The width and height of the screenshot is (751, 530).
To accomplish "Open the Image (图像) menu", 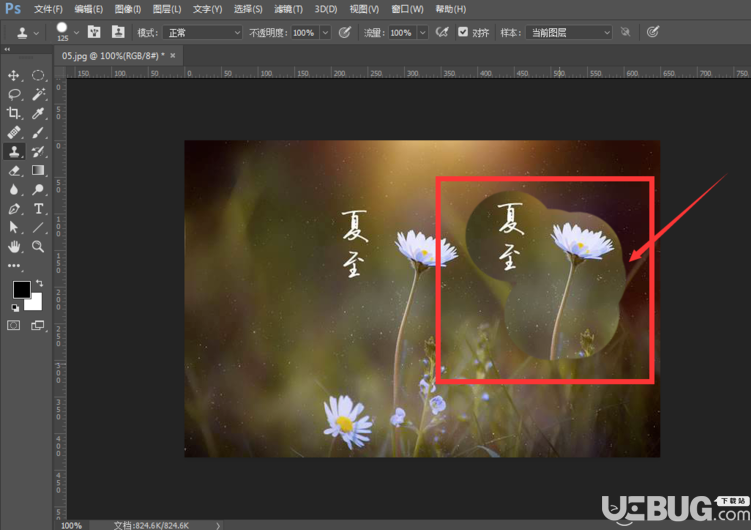I will [x=128, y=9].
